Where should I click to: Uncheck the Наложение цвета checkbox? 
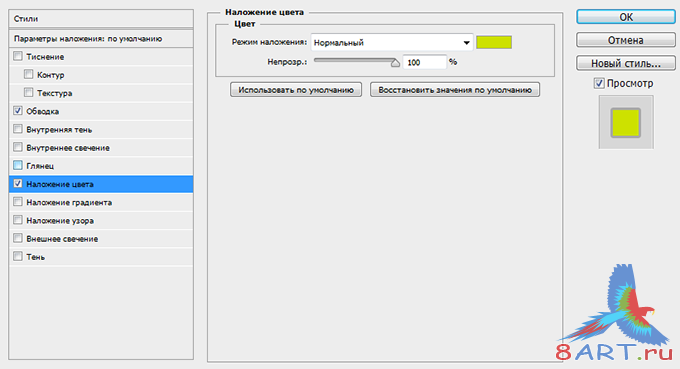(18, 184)
